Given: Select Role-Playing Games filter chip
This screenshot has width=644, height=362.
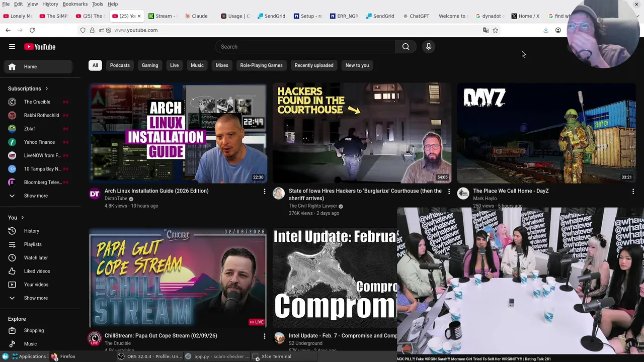Looking at the screenshot, I should [x=261, y=65].
